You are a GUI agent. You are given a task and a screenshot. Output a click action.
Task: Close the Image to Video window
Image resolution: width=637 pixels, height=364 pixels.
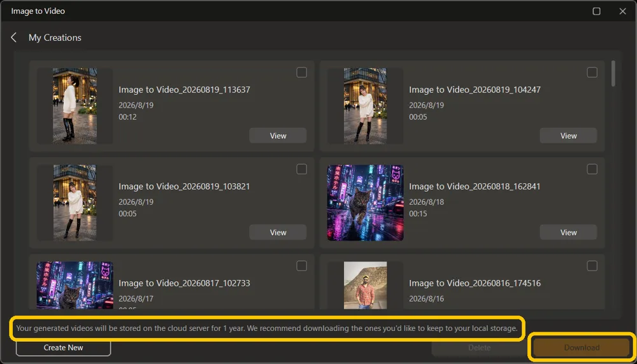tap(622, 11)
